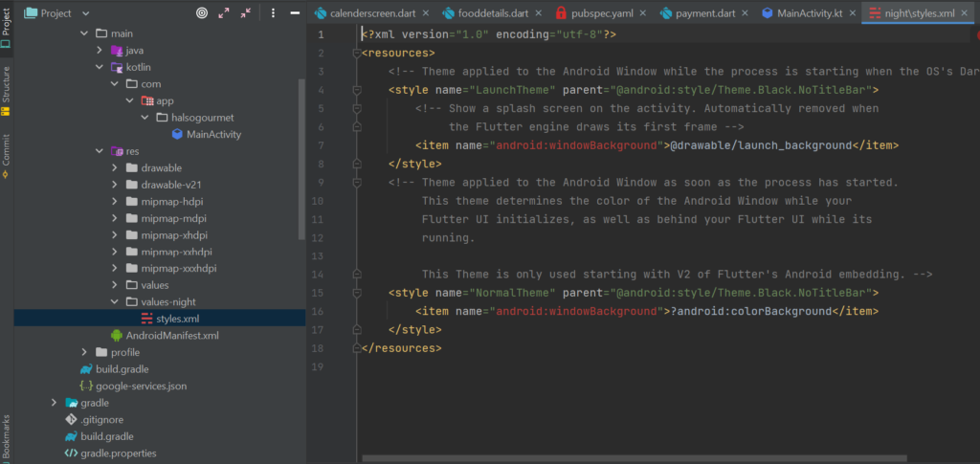Click the "NormalTheme" style name text

(x=512, y=292)
